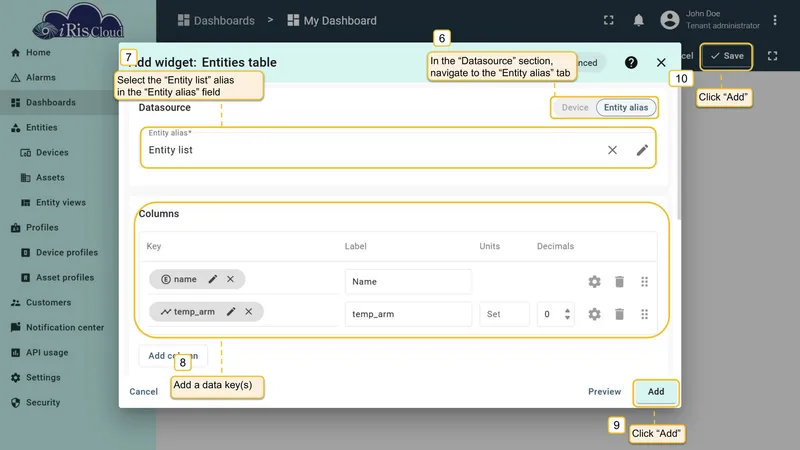Image resolution: width=800 pixels, height=450 pixels.
Task: Switch datasource to Entity alias tab
Action: 626,108
